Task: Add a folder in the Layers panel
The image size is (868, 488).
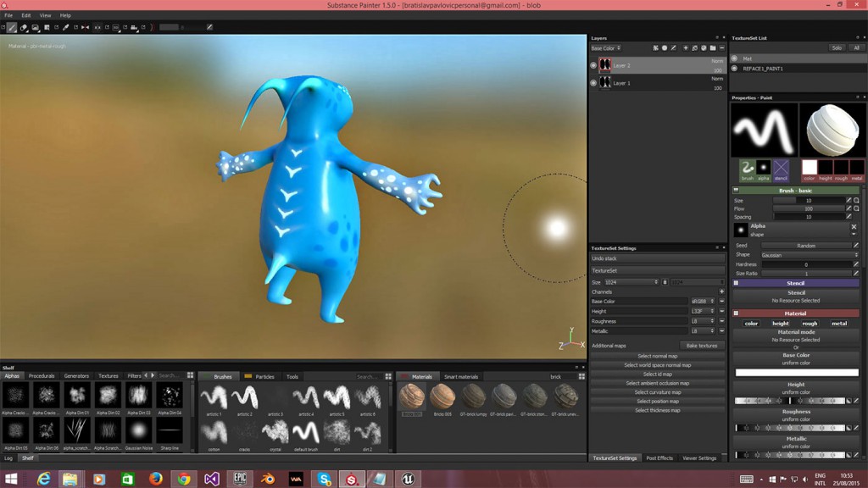Action: [713, 48]
